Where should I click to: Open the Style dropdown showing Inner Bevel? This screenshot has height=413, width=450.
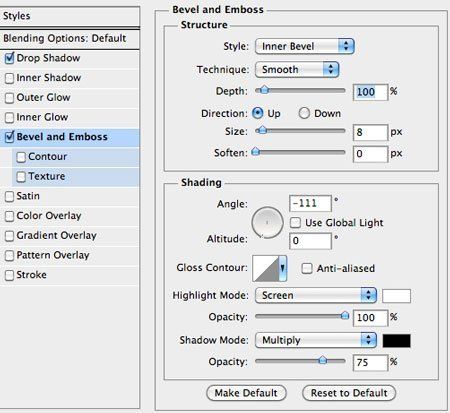click(304, 46)
